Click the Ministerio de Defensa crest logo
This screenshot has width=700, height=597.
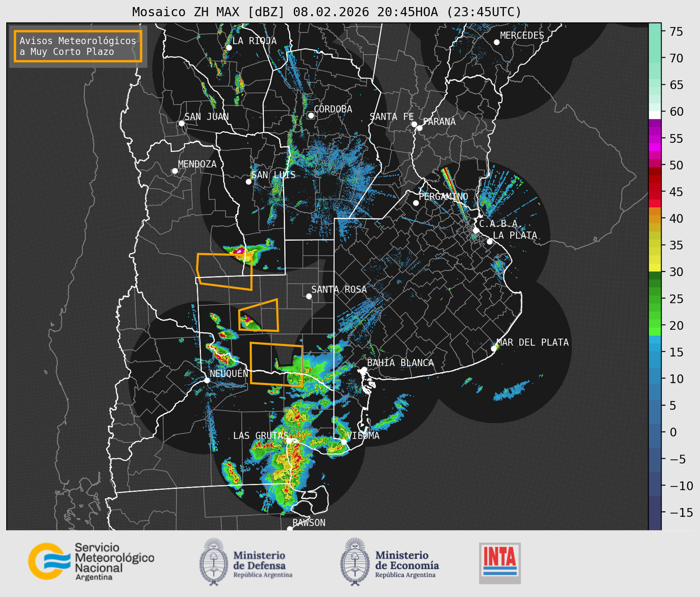[214, 562]
